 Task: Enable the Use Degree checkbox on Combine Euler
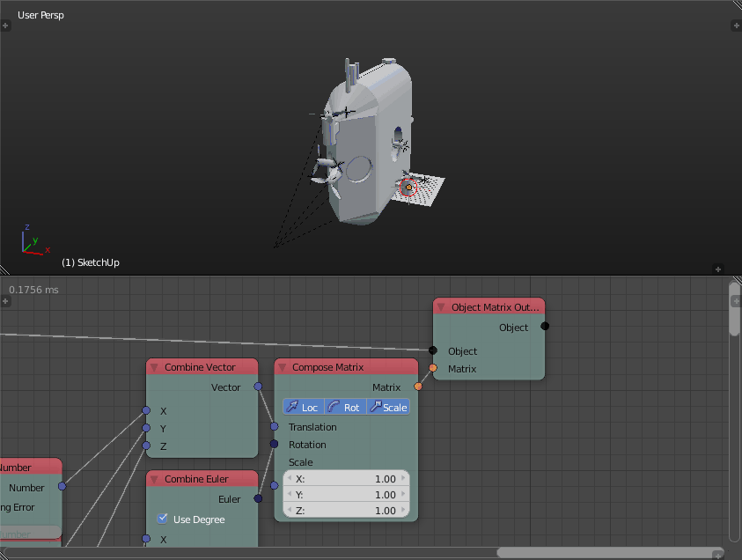(x=162, y=518)
